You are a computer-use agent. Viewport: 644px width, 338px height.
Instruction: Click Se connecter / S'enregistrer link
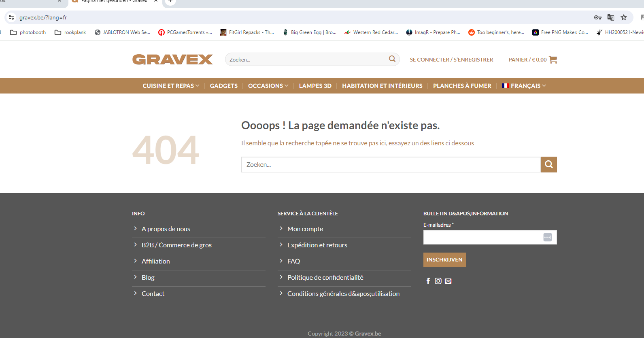(451, 60)
